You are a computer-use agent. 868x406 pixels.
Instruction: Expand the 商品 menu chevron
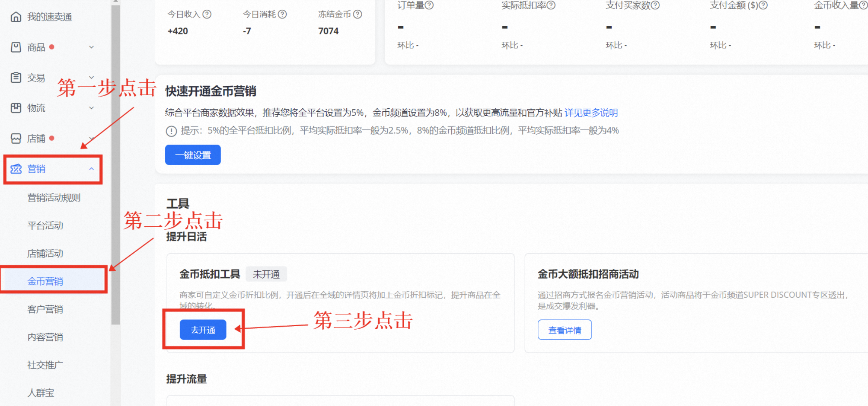pos(91,47)
